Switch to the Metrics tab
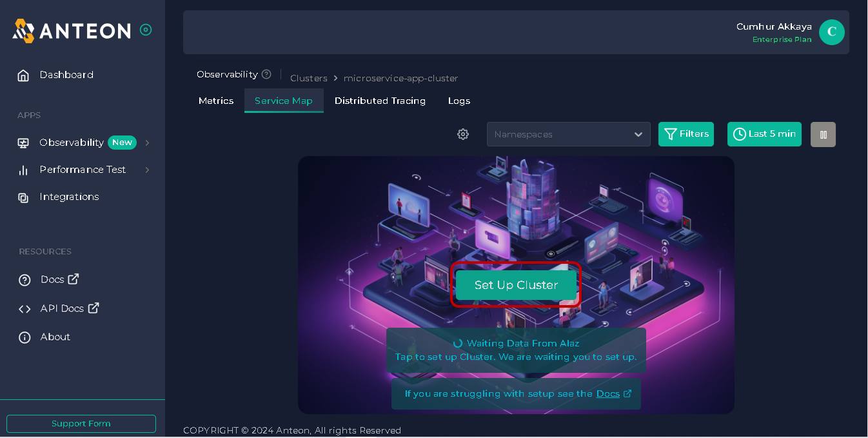Screen dimensions: 868x438 [x=216, y=101]
